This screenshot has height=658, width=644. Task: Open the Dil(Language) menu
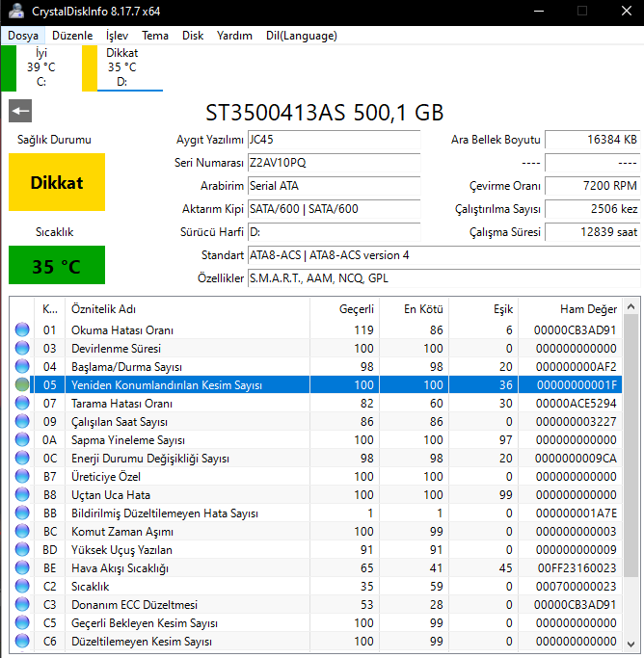(302, 36)
